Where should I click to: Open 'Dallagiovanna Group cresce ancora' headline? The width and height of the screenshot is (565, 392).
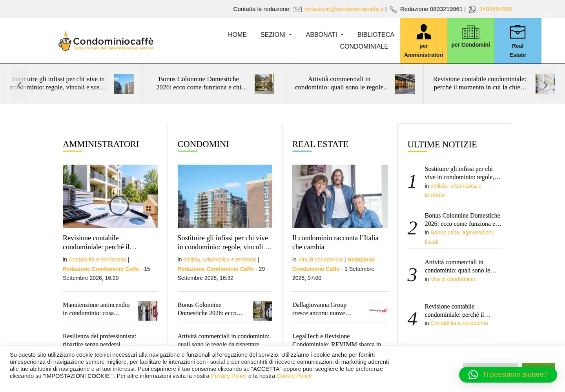click(x=322, y=309)
